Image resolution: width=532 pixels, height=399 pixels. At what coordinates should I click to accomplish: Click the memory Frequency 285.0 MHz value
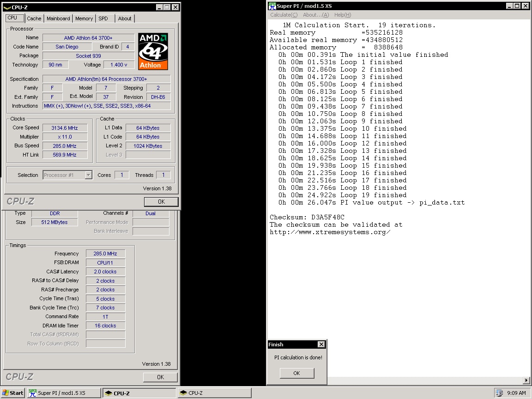click(x=105, y=254)
